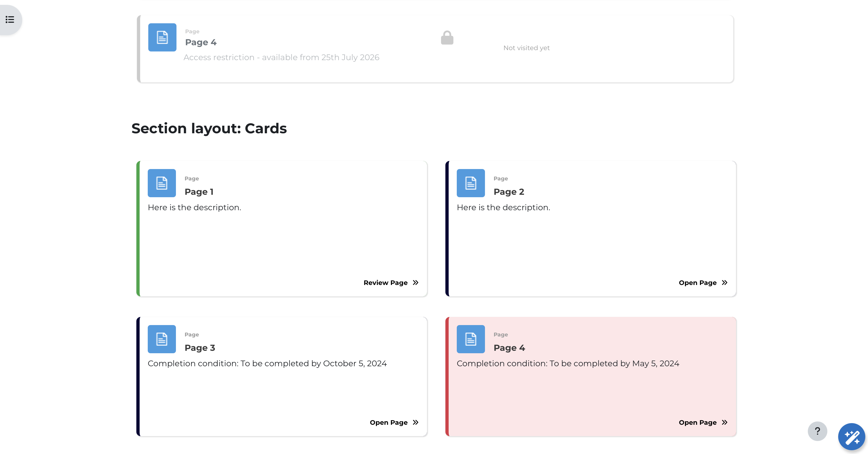Click Open Page on overdue Page 4 card
The width and height of the screenshot is (868, 454).
click(703, 422)
